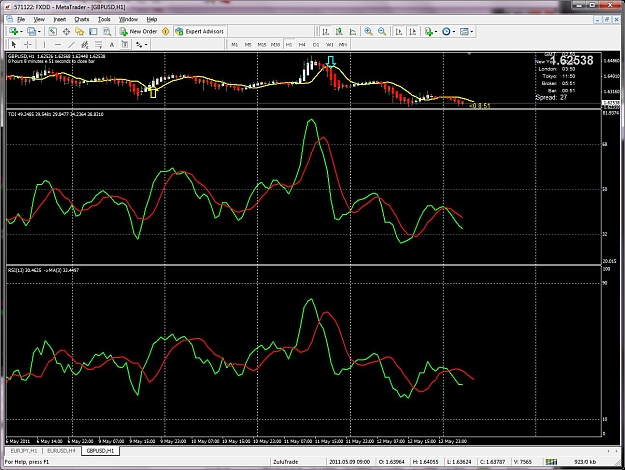Select the H1 timeframe button
Image resolution: width=625 pixels, height=470 pixels.
[289, 45]
